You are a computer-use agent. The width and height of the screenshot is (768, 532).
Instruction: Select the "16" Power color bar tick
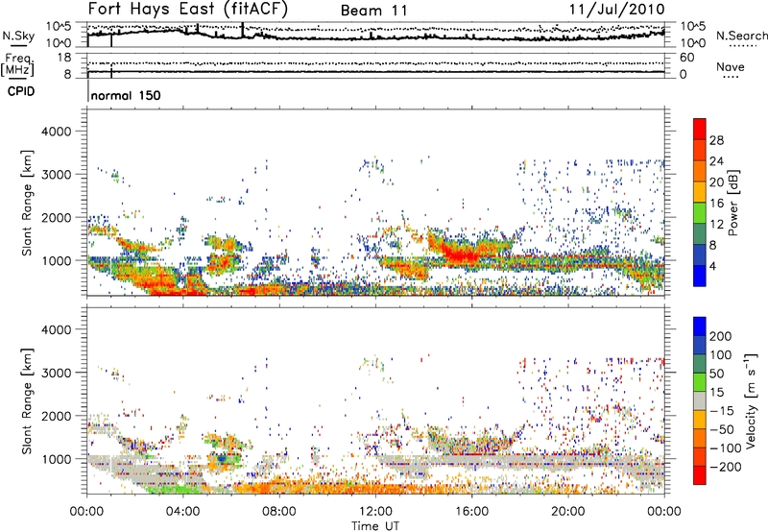716,204
